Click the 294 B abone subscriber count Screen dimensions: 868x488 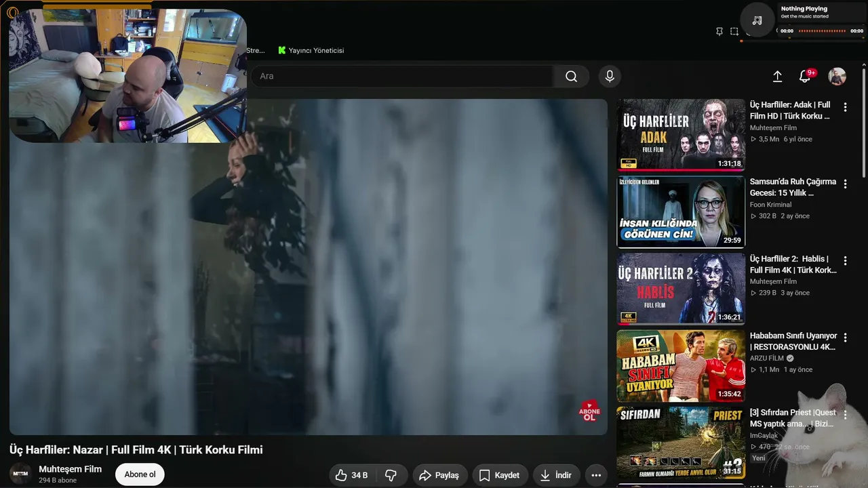58,481
